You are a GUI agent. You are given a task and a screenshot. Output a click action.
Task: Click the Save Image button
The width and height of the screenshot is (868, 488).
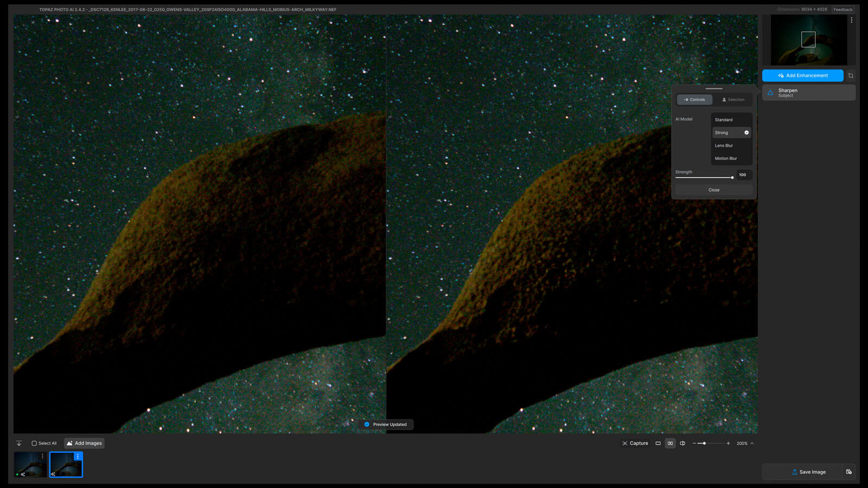[x=808, y=472]
